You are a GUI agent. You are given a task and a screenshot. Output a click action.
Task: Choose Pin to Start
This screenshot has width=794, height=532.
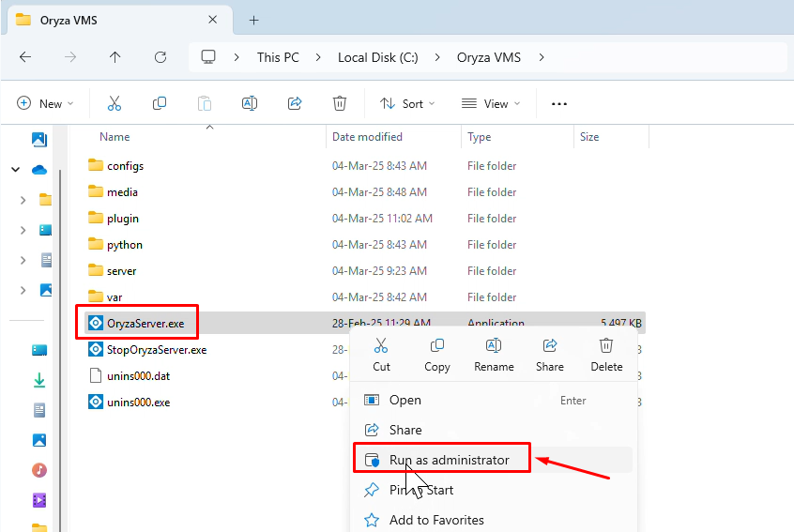click(494, 490)
